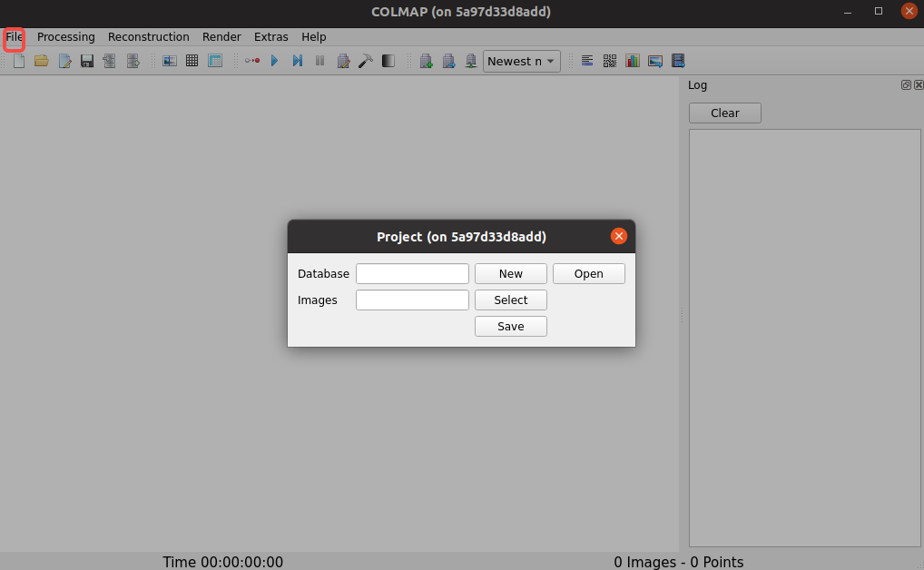This screenshot has height=570, width=924.
Task: Close the Project dialog
Action: [x=619, y=236]
